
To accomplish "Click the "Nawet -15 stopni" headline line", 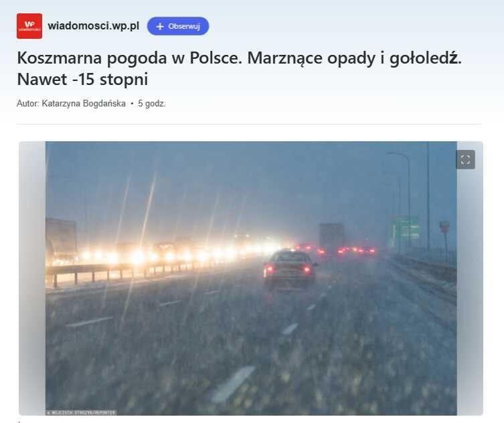I will (x=82, y=80).
